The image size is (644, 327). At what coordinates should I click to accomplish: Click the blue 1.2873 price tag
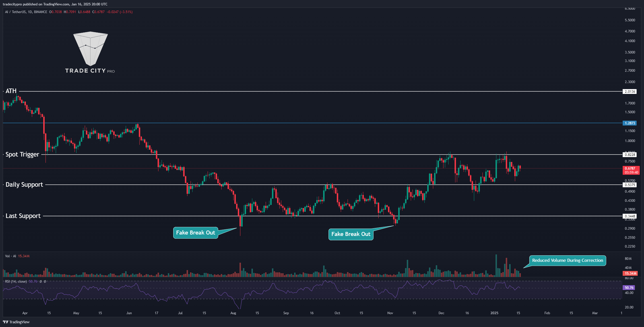(x=629, y=123)
